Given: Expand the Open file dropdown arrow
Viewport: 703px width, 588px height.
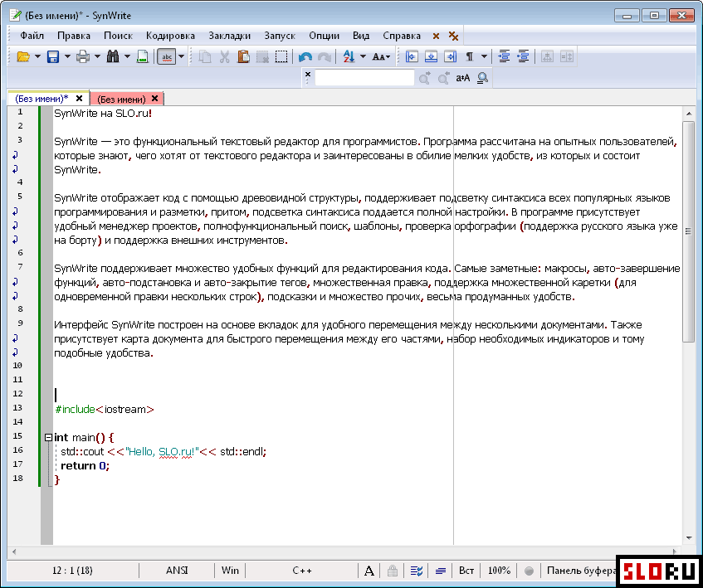Looking at the screenshot, I should tap(37, 57).
